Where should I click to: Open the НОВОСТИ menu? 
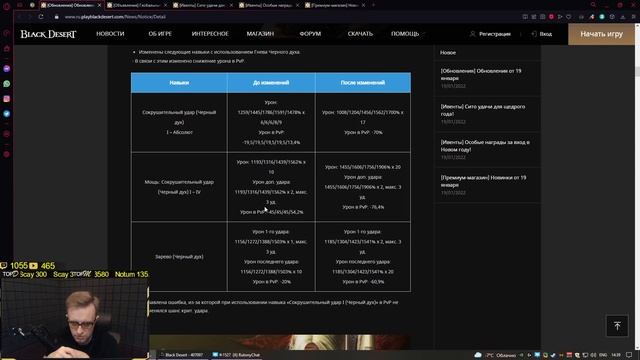coord(110,34)
